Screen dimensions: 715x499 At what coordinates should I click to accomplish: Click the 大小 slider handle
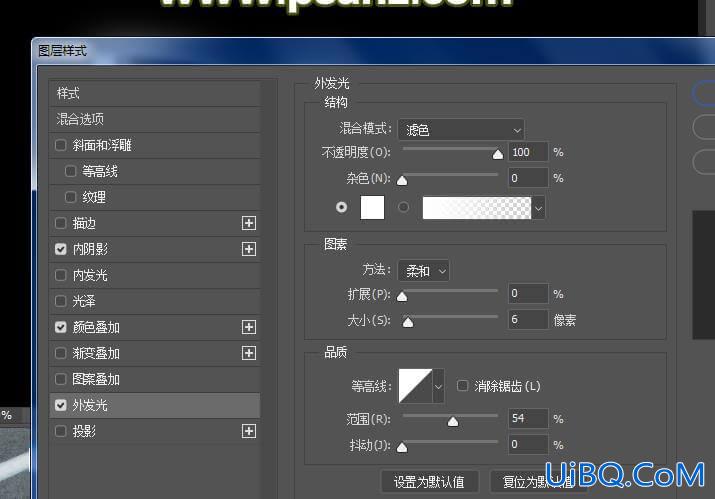[408, 322]
